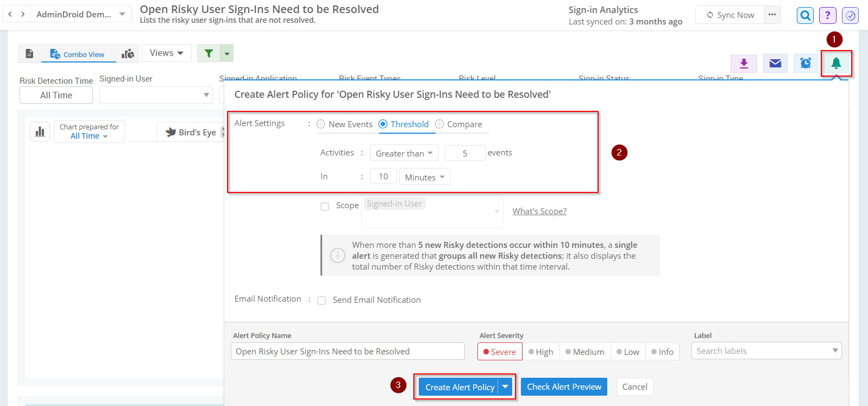Select the Compare radio button
The image size is (868, 406).
pyautogui.click(x=439, y=124)
